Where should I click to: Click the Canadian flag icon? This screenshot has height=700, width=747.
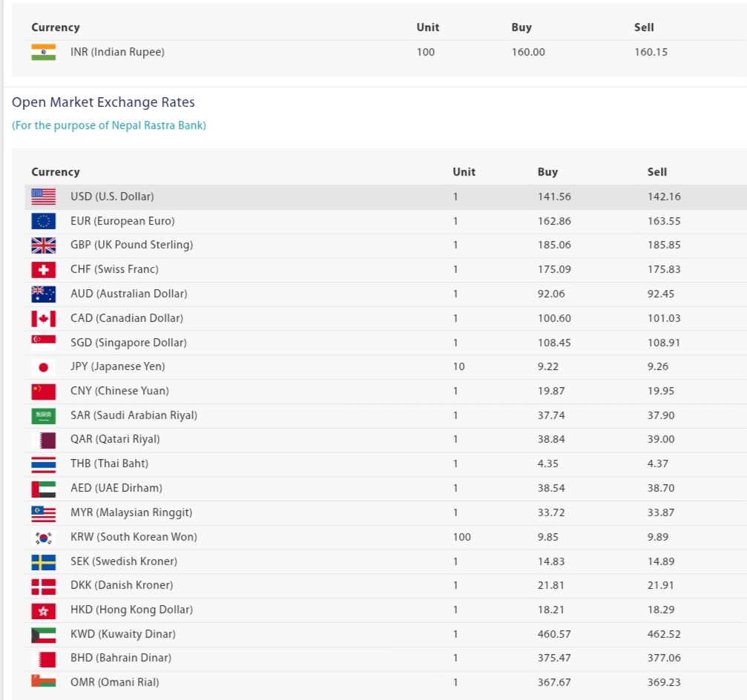coord(43,318)
